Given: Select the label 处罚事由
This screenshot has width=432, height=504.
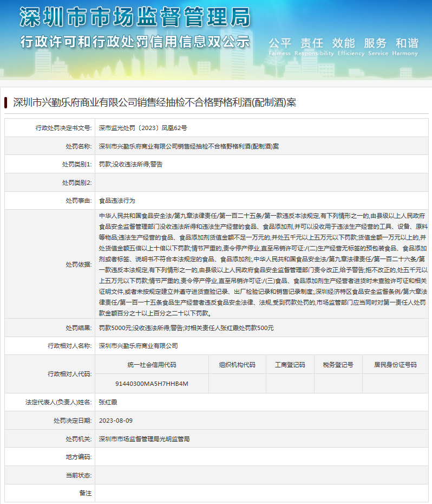Looking at the screenshot, I should coord(78,201).
